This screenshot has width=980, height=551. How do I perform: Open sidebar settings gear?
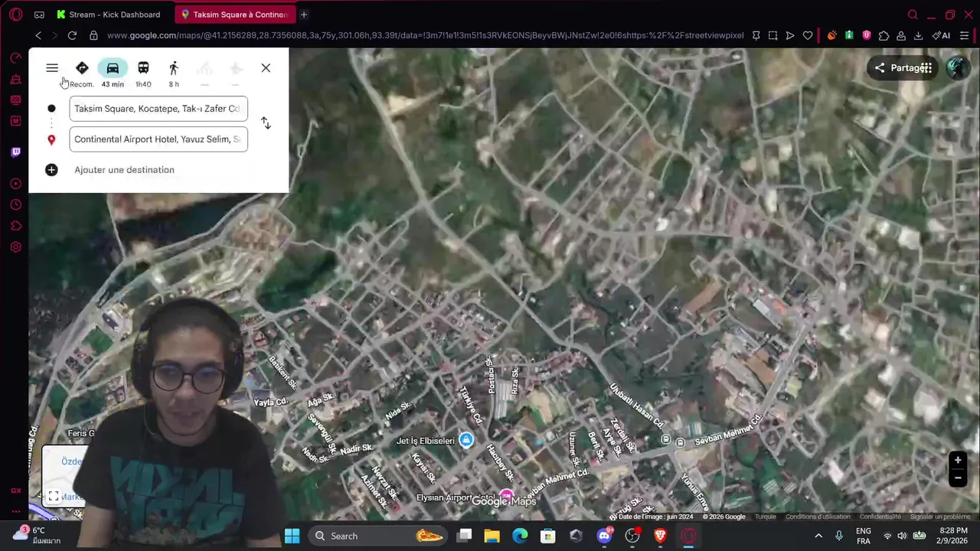pyautogui.click(x=15, y=247)
